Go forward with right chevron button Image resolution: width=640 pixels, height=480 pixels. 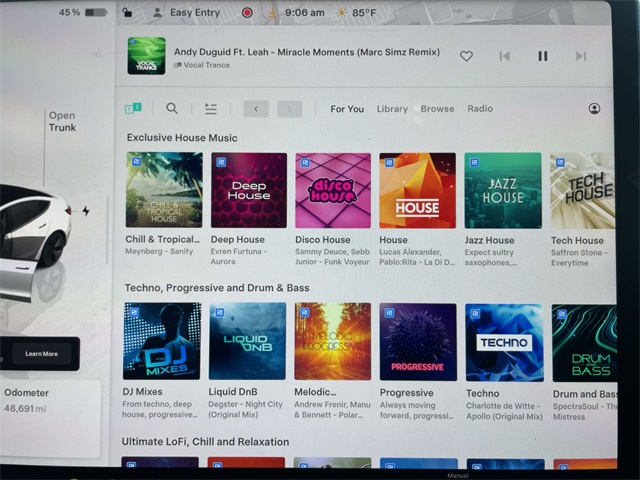[x=289, y=109]
